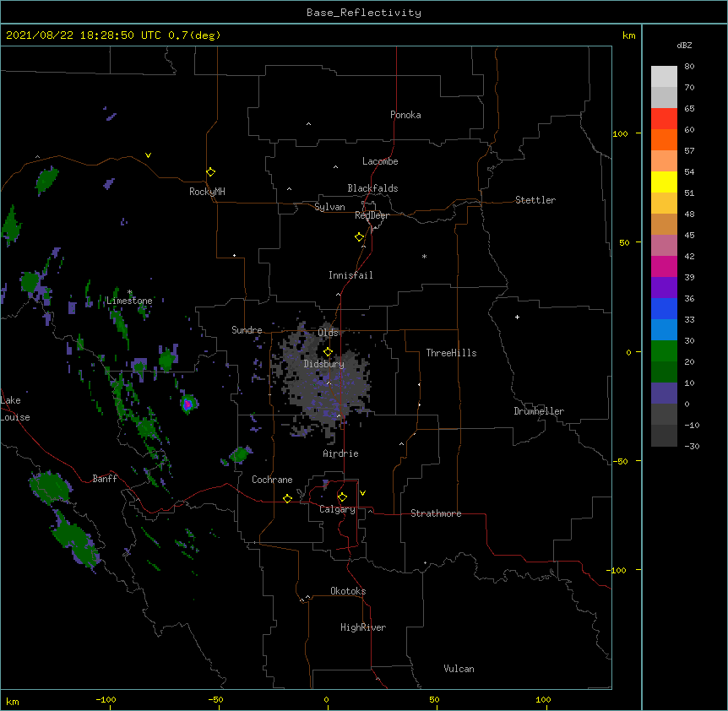Click the yellow V marker northwest of RockyMH
Image resolution: width=728 pixels, height=711 pixels.
148,155
